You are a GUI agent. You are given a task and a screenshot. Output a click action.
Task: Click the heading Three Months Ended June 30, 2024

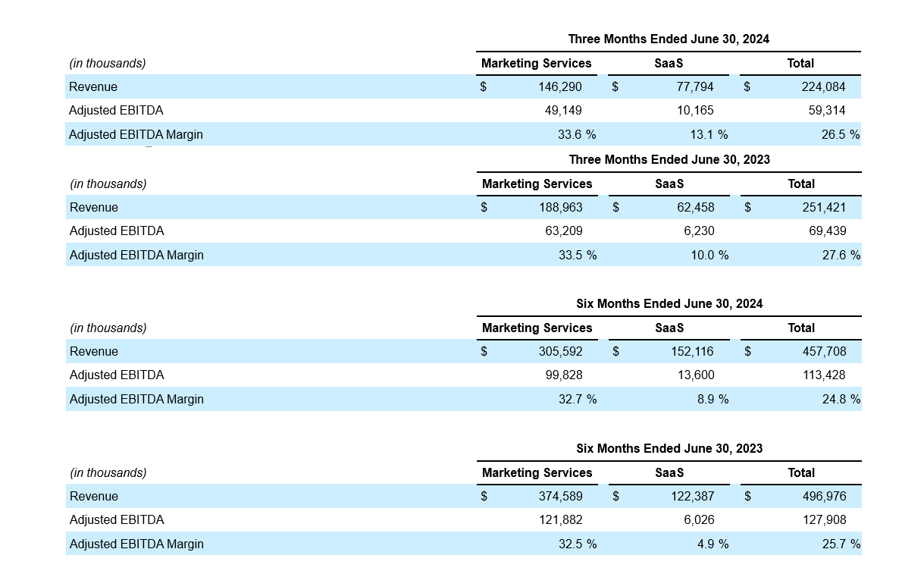click(669, 39)
